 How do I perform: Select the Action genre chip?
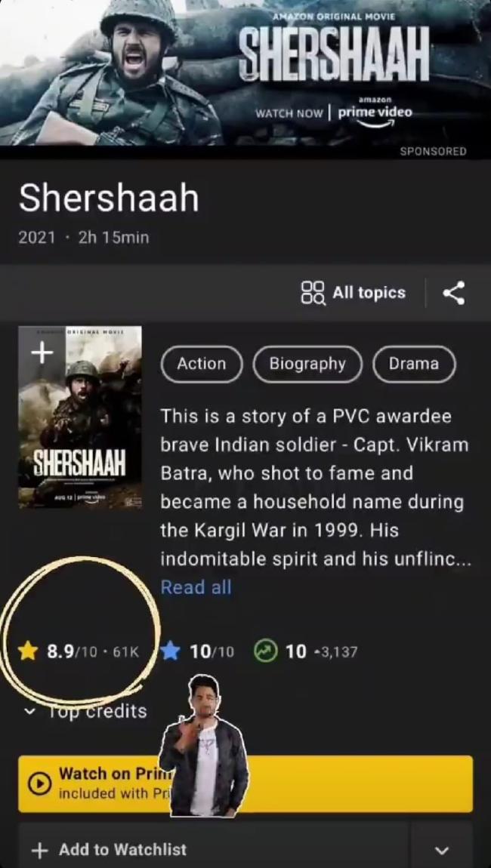coord(202,364)
